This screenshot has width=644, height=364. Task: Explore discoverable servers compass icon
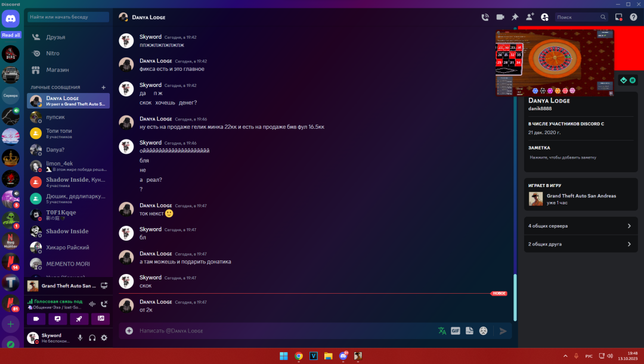(x=11, y=344)
